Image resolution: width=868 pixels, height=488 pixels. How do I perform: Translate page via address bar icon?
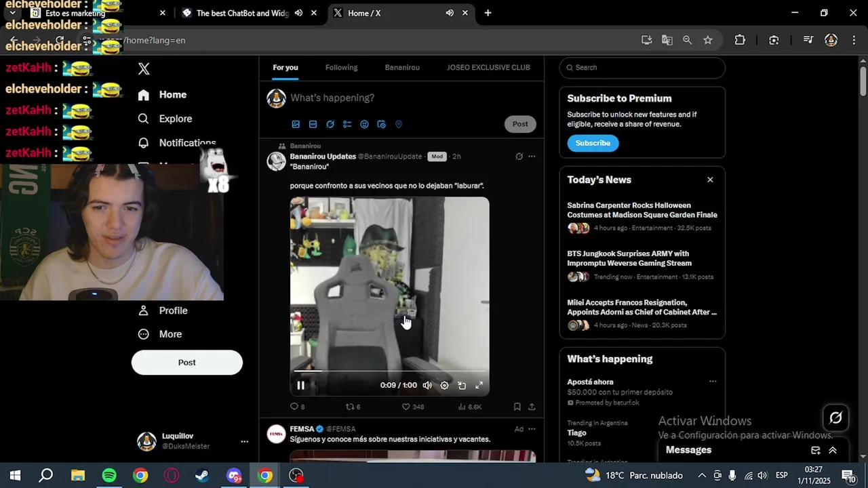click(667, 40)
